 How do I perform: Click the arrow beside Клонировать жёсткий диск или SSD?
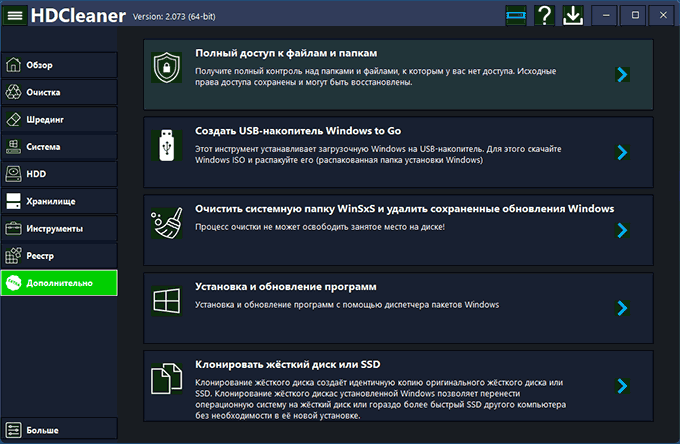[621, 386]
